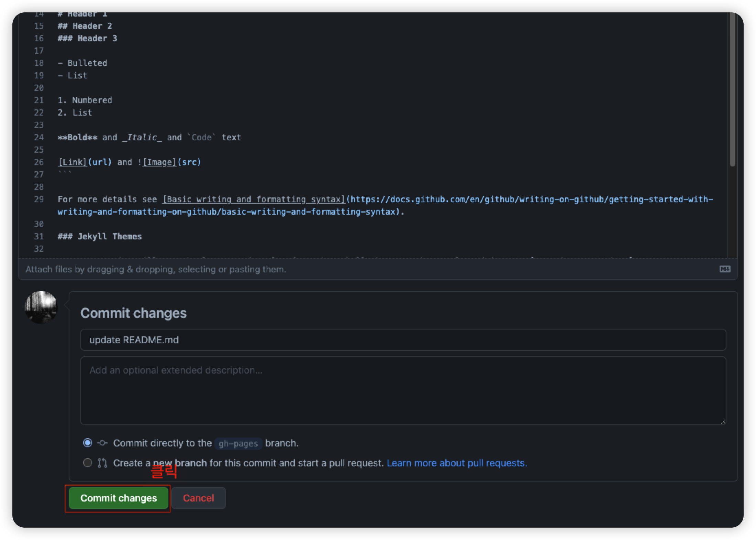Click the '- Bulleted' line
Viewport: 756px width, 540px height.
[82, 63]
